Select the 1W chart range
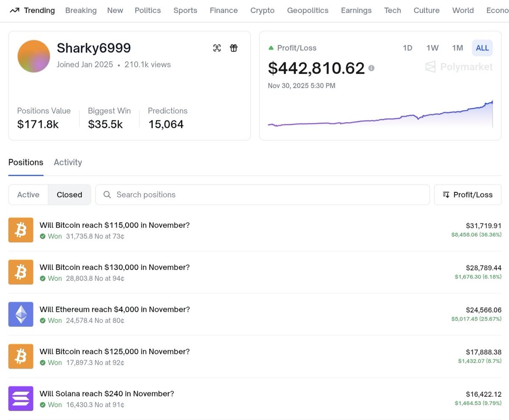Image resolution: width=509 pixels, height=420 pixels. click(x=433, y=48)
